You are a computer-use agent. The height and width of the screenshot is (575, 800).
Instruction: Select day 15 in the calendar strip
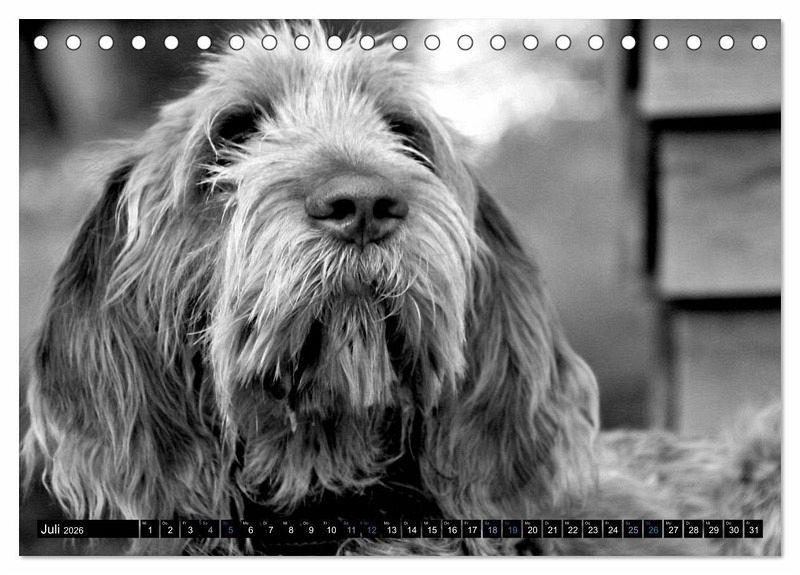(x=432, y=530)
